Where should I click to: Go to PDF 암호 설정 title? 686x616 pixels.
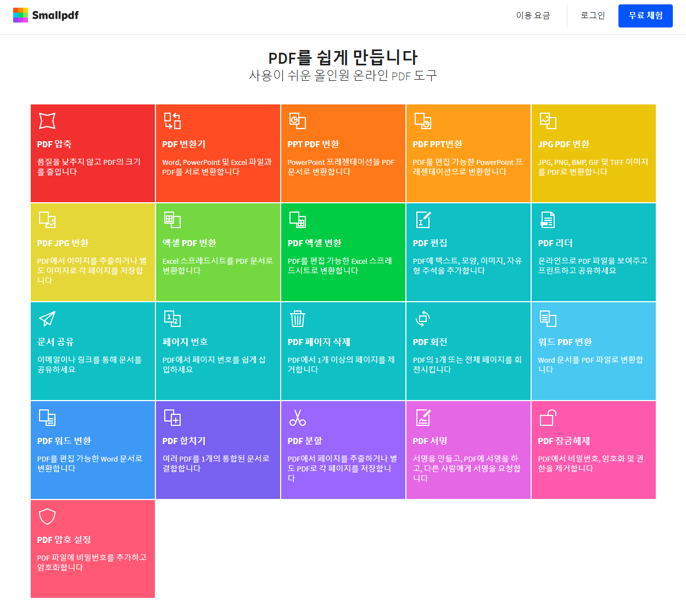pyautogui.click(x=64, y=540)
